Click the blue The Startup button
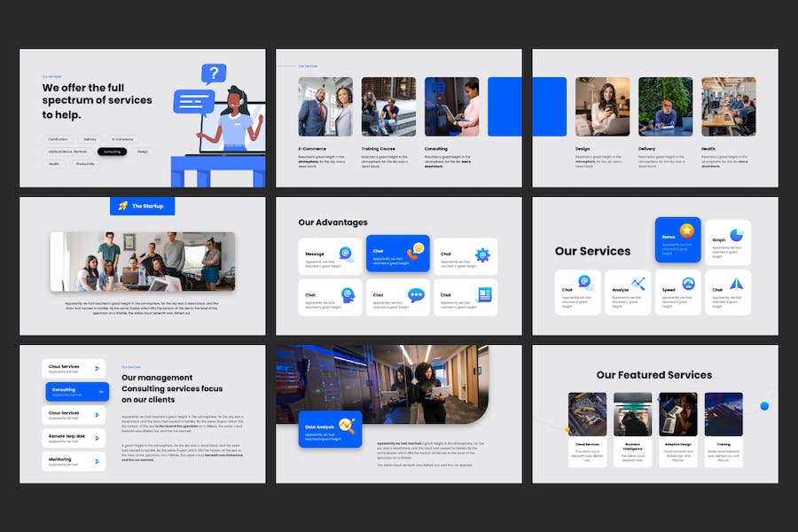The width and height of the screenshot is (798, 532). pos(142,206)
